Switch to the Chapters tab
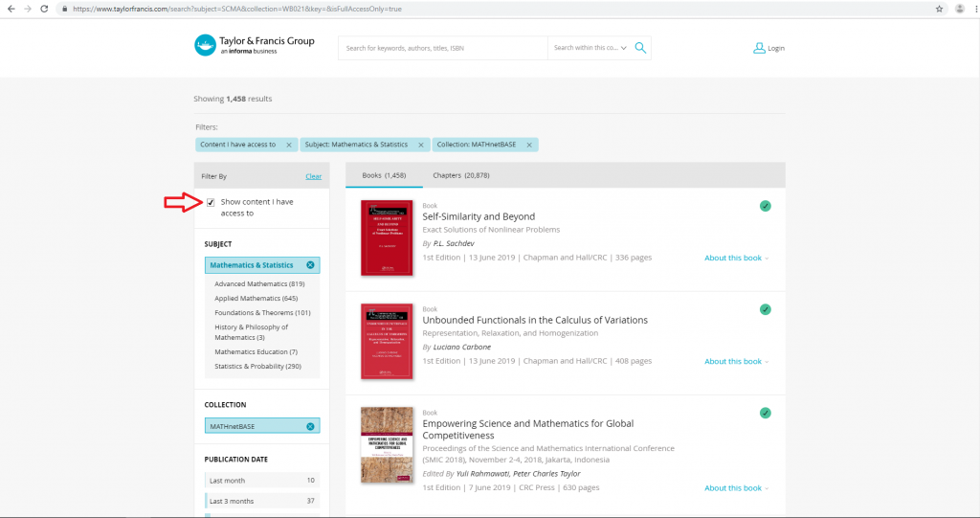The image size is (980, 518). 461,175
